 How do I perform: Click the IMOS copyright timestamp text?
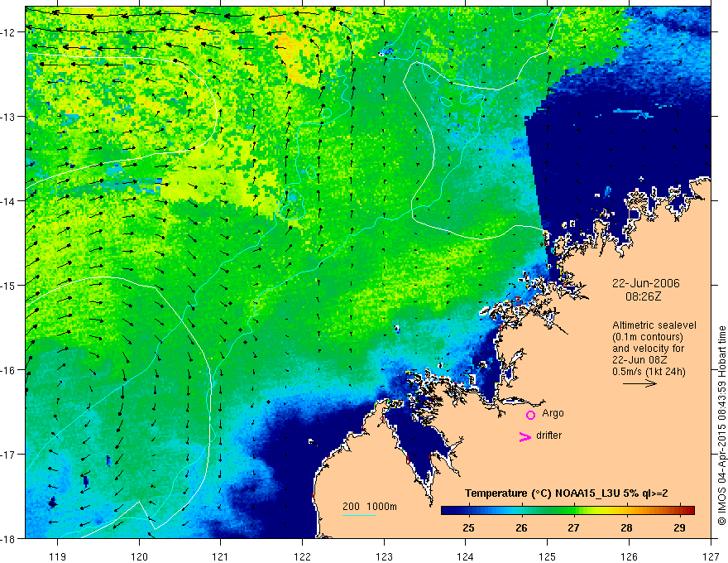coord(721,426)
